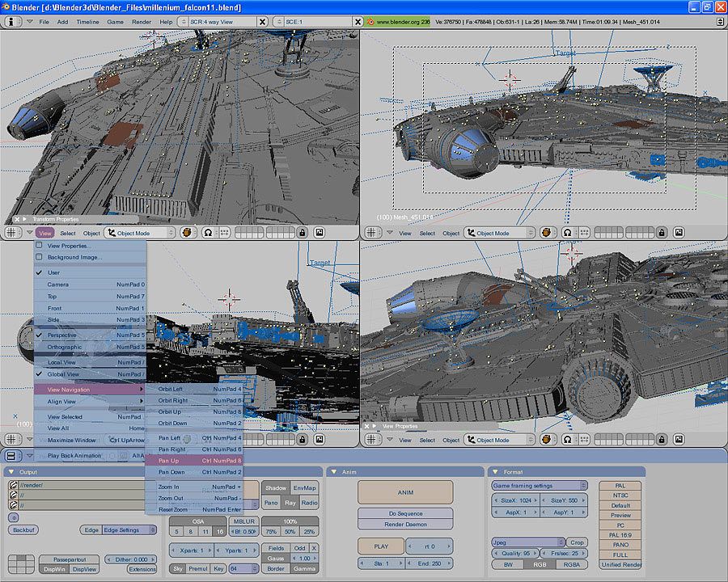This screenshot has height=582, width=728.
Task: Click the large ANIM render button
Action: coord(405,492)
